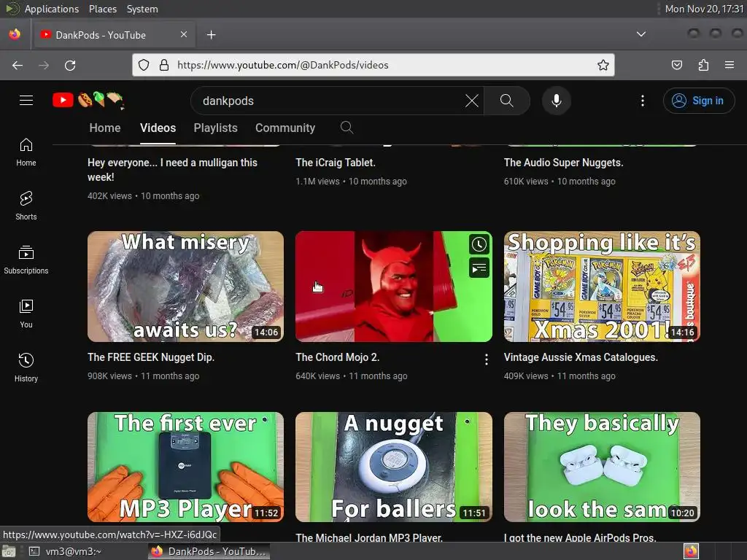Start voice search with microphone icon
The image size is (747, 560).
[557, 101]
